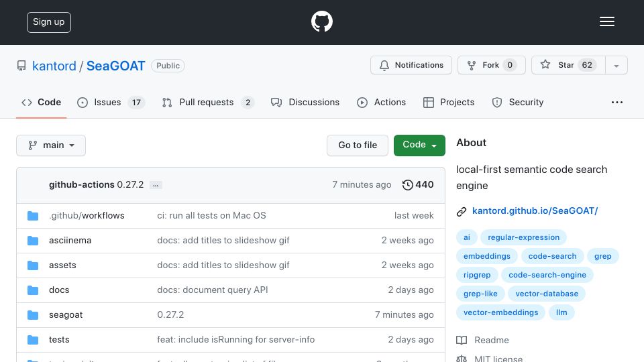This screenshot has height=362, width=644.
Task: Open commit 'ci: run all tests on Mac OS'
Action: pyautogui.click(x=211, y=215)
